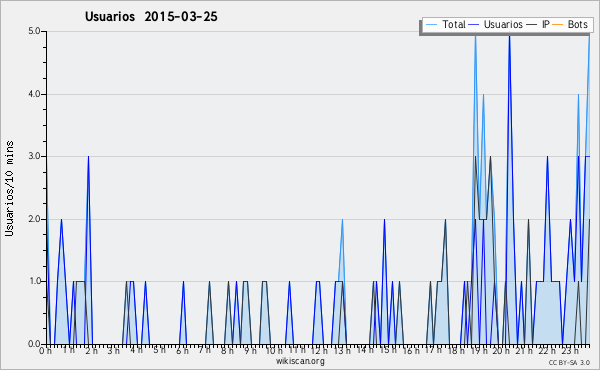This screenshot has height=370, width=600.
Task: Click the '19 h' x-axis label
Action: pos(478,351)
